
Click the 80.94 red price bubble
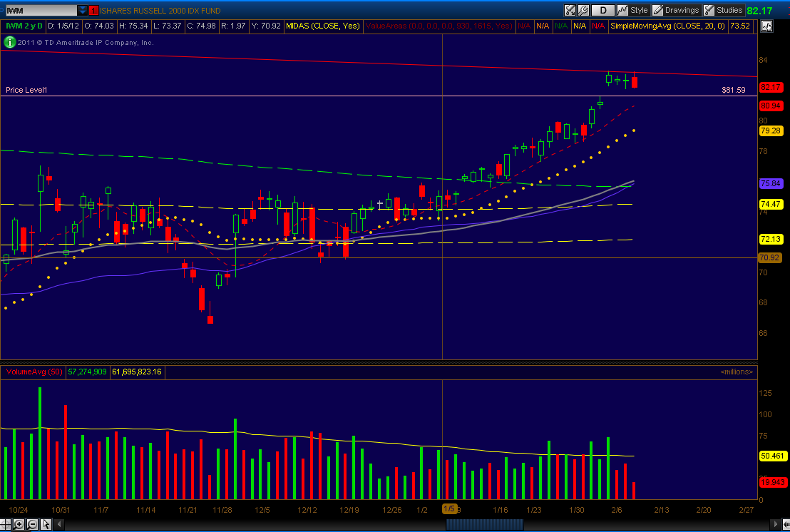[x=771, y=106]
